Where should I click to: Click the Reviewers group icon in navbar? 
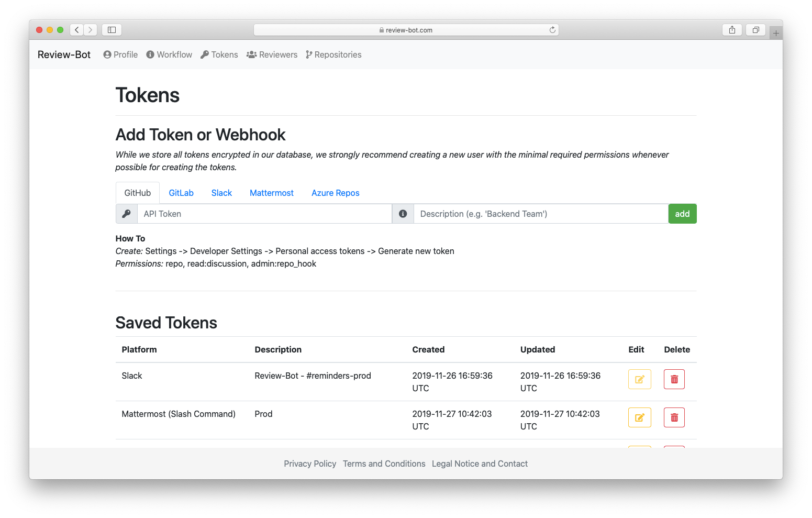click(x=251, y=54)
